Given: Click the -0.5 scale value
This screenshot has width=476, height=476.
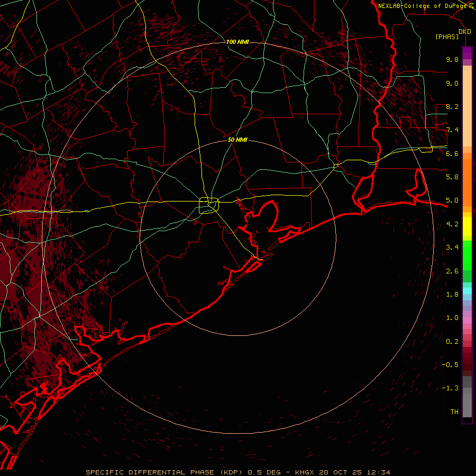Looking at the screenshot, I should (x=450, y=365).
